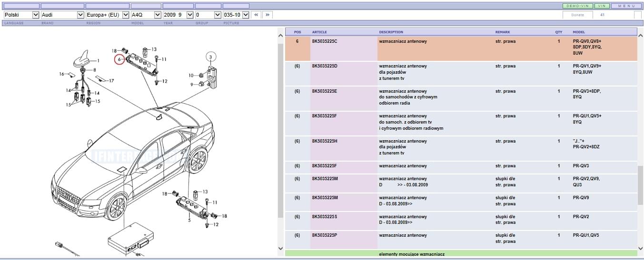The height and width of the screenshot is (260, 644).
Task: Click model cell 'PR-QU1,QV5+'
Action: (587, 116)
